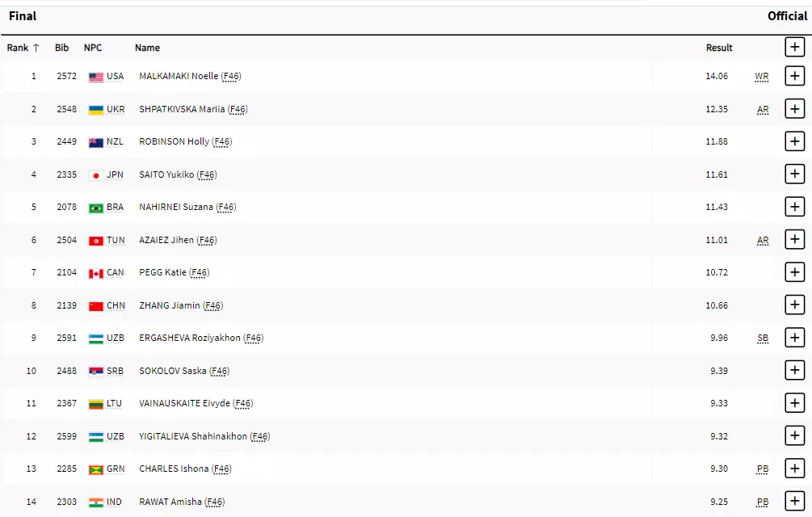Show more for PEGG Katie row
The height and width of the screenshot is (517, 812).
pyautogui.click(x=794, y=272)
